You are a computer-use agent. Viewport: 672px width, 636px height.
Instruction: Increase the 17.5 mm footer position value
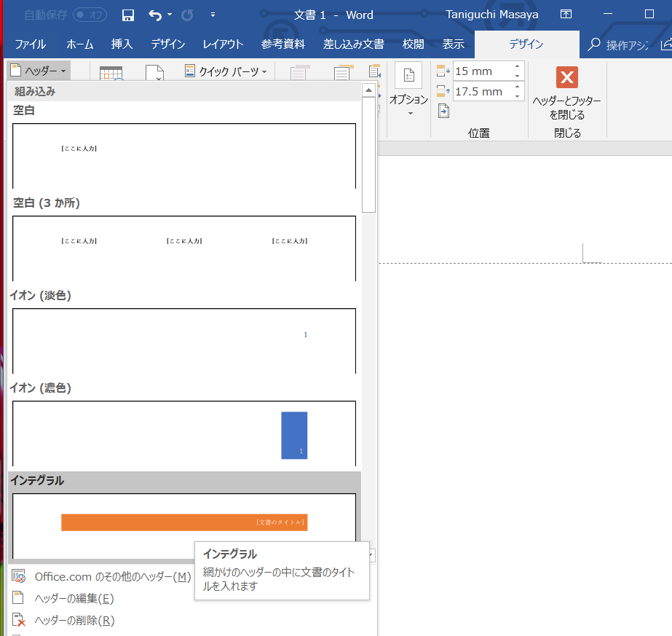point(517,87)
